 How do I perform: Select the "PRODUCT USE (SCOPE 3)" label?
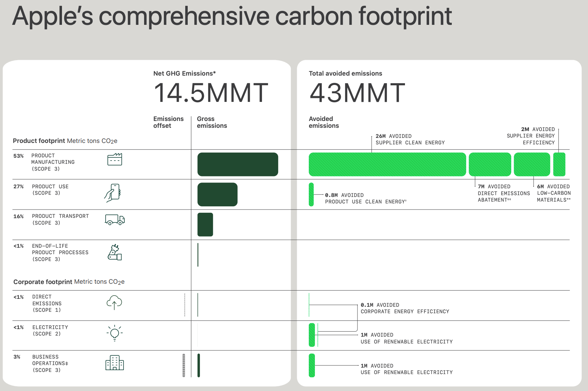pyautogui.click(x=50, y=190)
